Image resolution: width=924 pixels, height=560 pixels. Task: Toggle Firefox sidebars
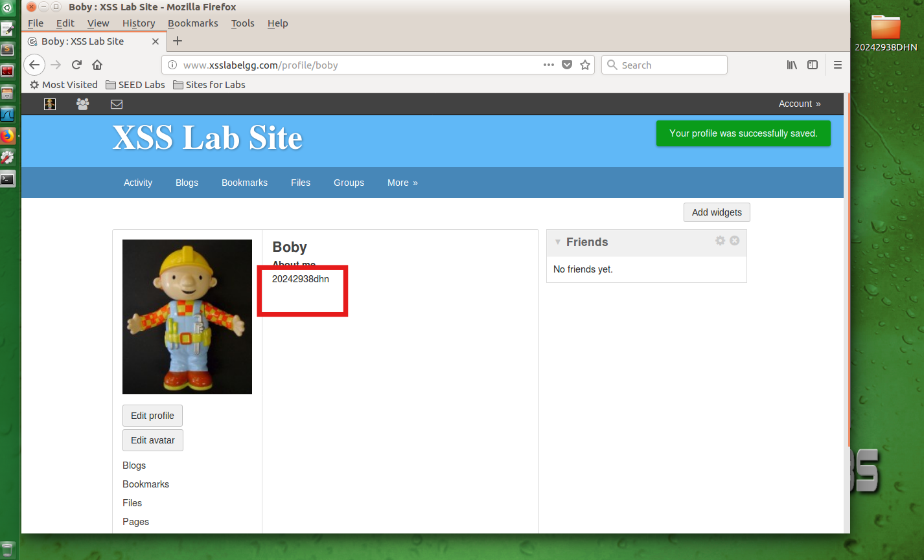[812, 65]
